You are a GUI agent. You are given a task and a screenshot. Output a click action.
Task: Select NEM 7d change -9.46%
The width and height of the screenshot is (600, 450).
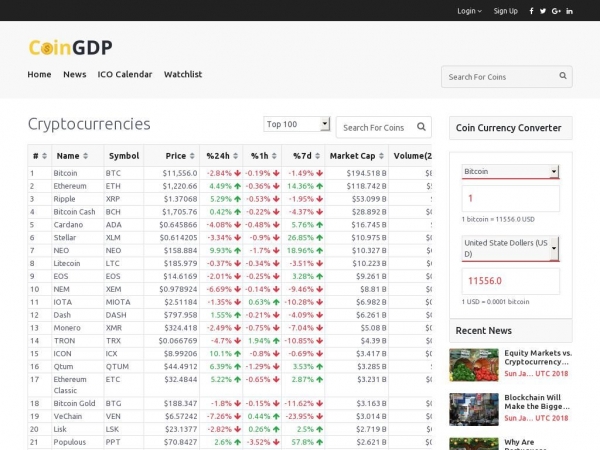pos(301,289)
